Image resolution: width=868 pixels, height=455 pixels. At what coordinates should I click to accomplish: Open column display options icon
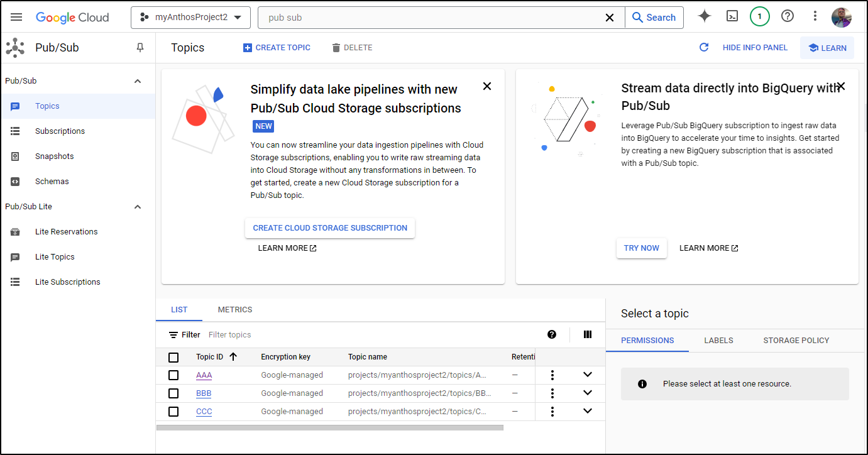[588, 334]
